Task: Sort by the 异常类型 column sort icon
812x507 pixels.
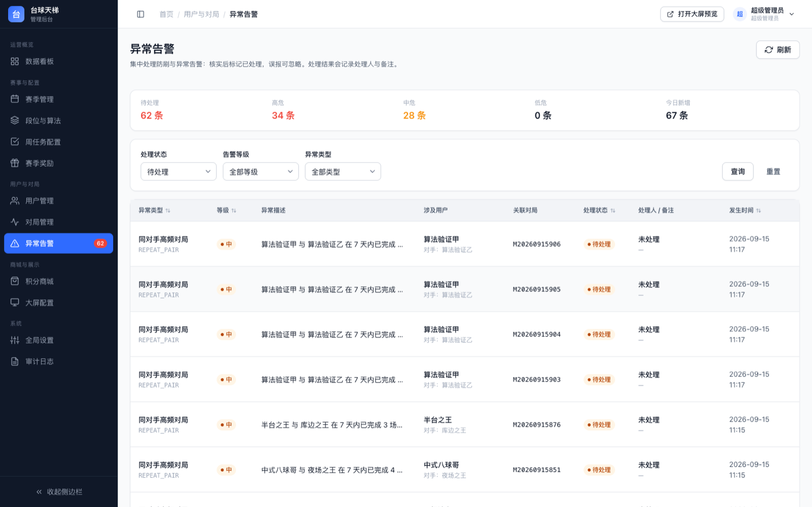Action: click(x=168, y=210)
